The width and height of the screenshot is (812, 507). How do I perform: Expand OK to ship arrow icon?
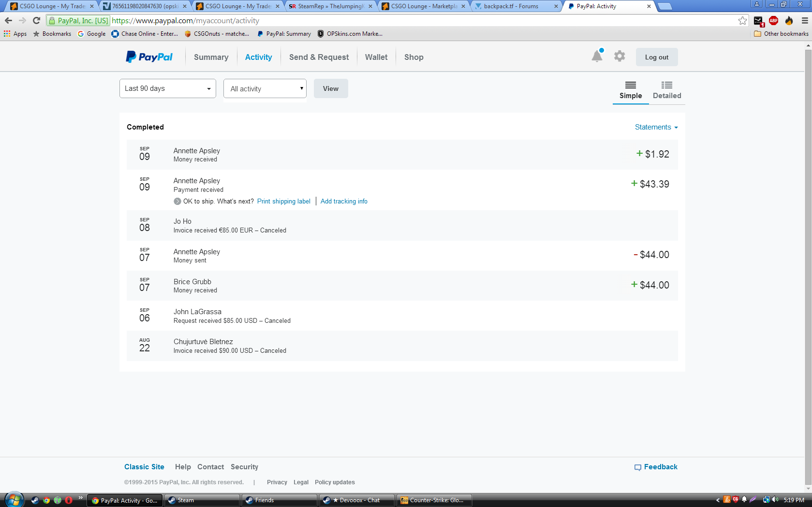177,202
